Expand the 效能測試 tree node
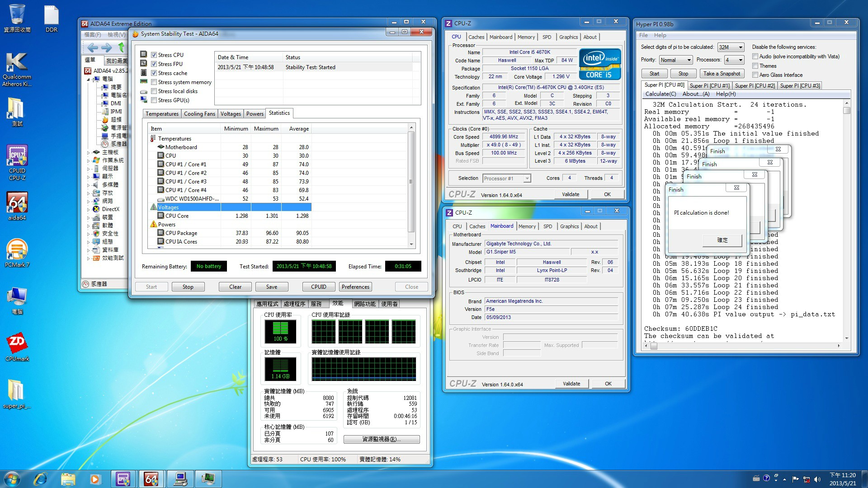Image resolution: width=868 pixels, height=488 pixels. pyautogui.click(x=89, y=258)
